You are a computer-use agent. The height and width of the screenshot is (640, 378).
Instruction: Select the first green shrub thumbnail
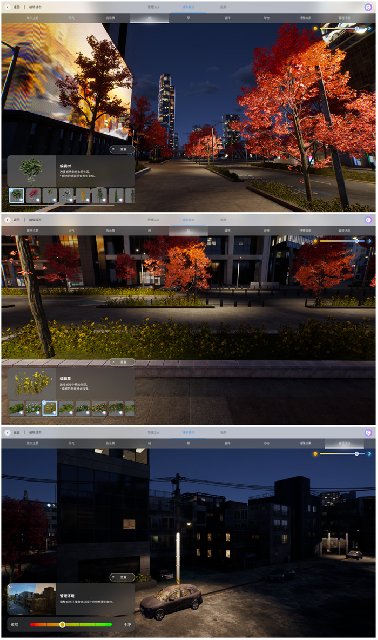pyautogui.click(x=17, y=408)
